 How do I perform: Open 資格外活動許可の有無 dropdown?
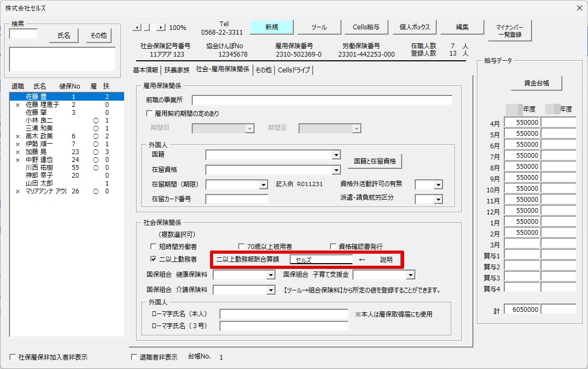(438, 184)
